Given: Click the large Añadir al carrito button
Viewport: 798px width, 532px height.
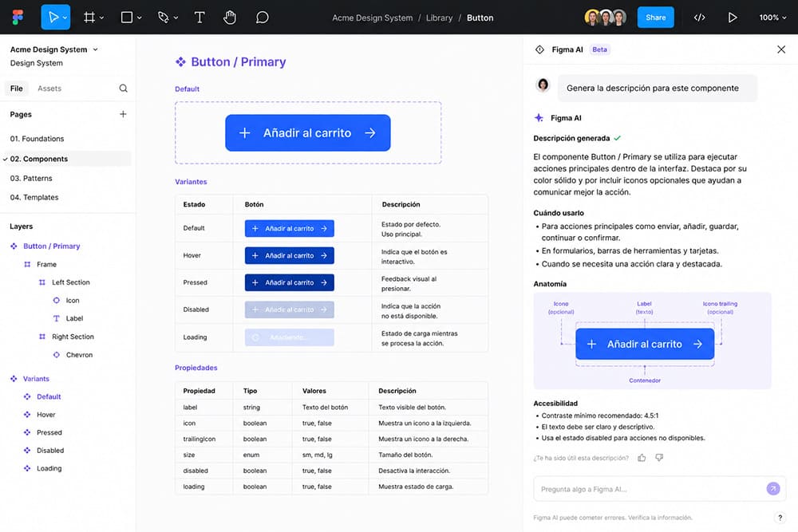Looking at the screenshot, I should click(x=308, y=132).
